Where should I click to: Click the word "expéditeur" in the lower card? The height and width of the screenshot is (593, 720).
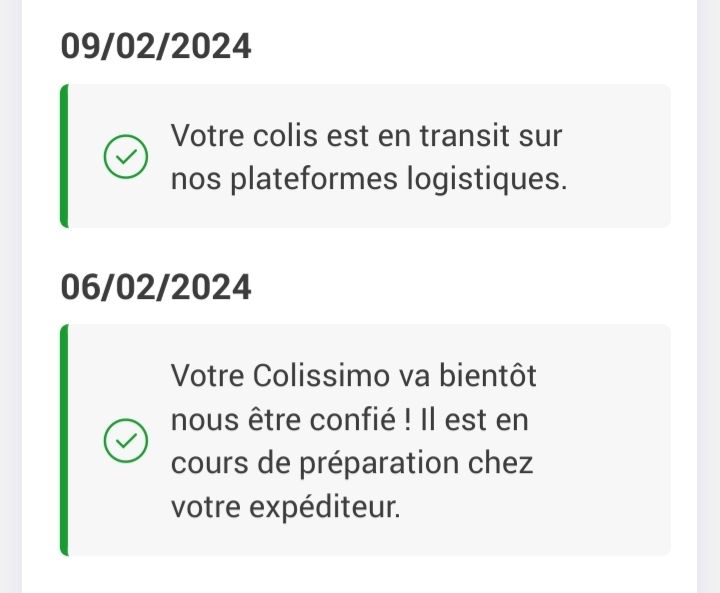[x=325, y=508]
